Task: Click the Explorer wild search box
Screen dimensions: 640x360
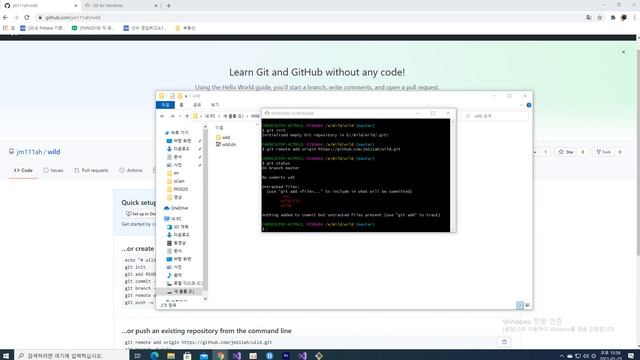Action: [496, 116]
